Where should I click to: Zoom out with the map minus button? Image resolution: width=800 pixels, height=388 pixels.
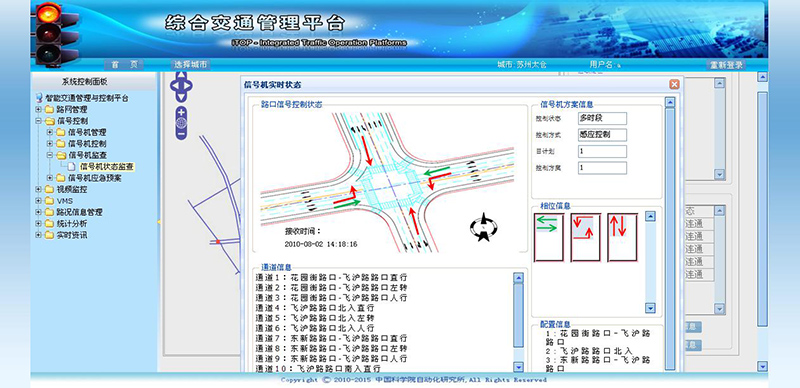click(182, 134)
